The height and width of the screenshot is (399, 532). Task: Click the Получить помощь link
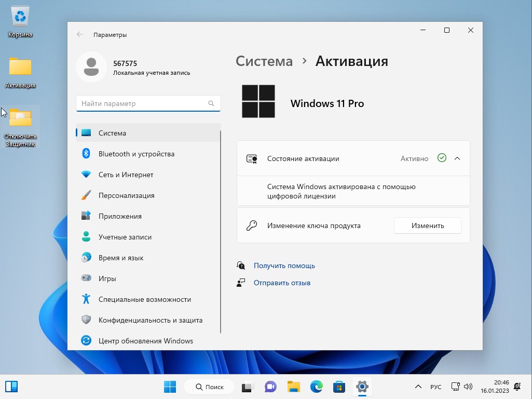284,265
